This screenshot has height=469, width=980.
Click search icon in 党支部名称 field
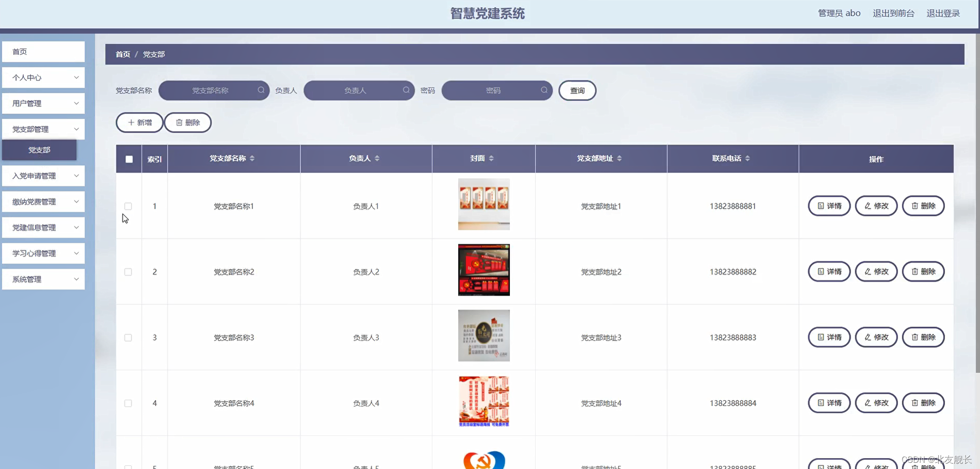pyautogui.click(x=261, y=90)
